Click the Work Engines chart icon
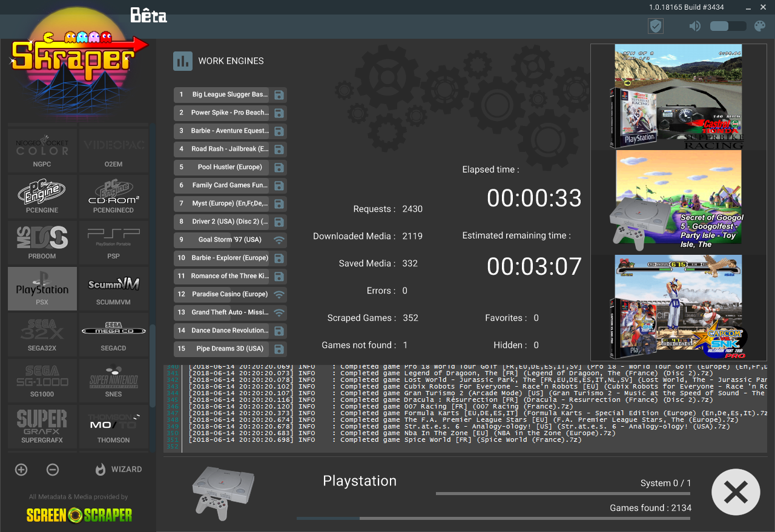The width and height of the screenshot is (775, 532). [183, 61]
